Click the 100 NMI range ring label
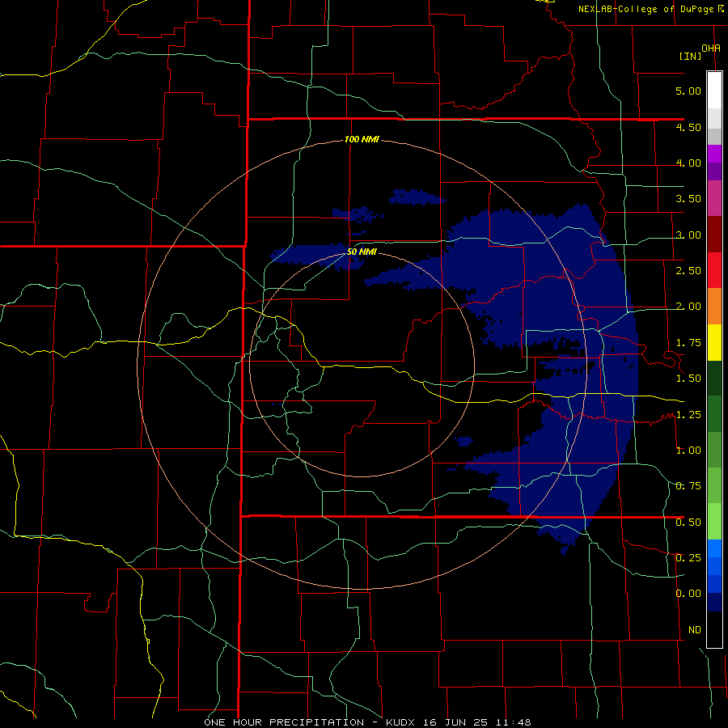 coord(362,139)
